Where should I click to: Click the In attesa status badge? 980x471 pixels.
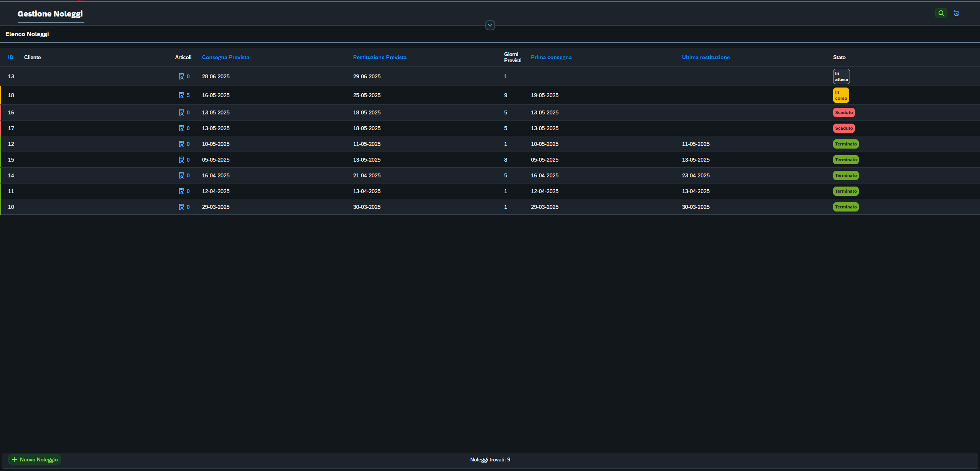click(x=841, y=76)
